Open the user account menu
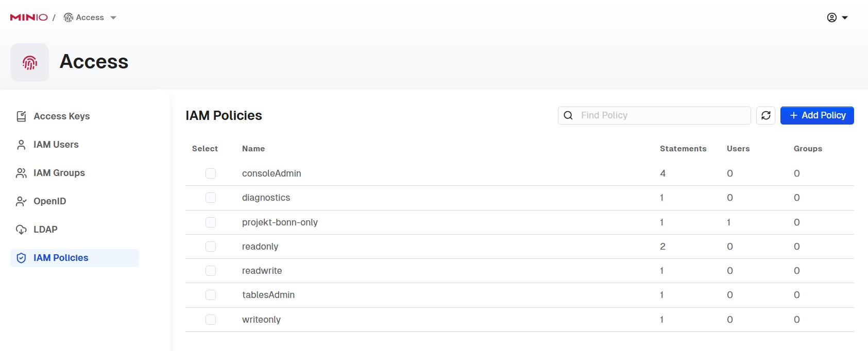Image resolution: width=868 pixels, height=351 pixels. (837, 17)
